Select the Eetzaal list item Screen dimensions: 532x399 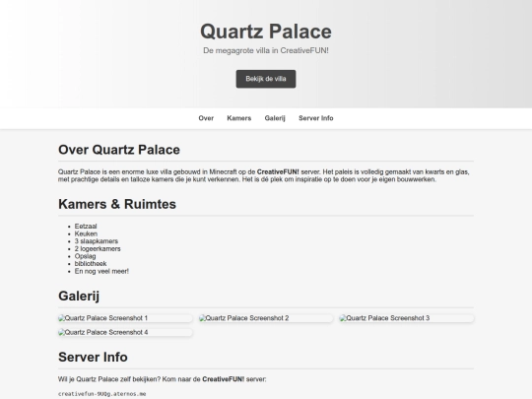(86, 227)
